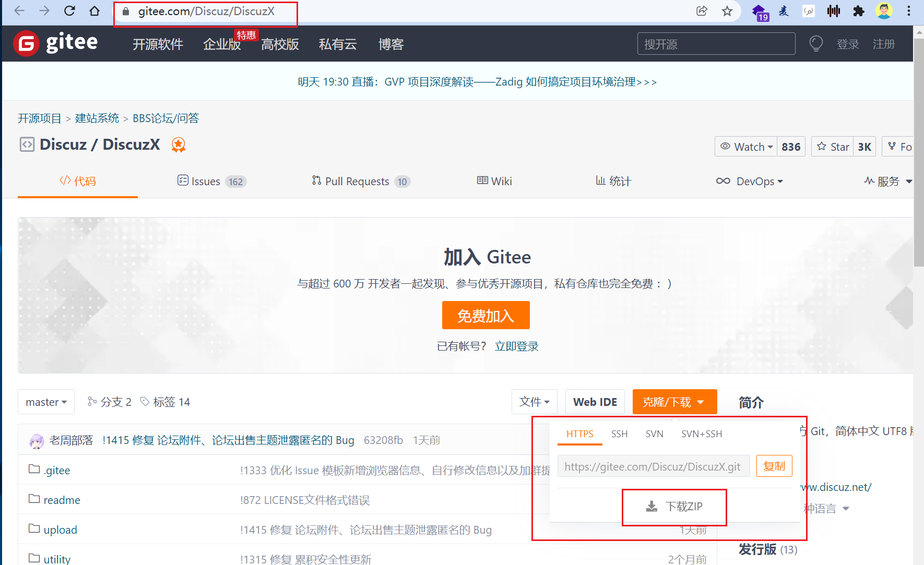Switch to the SSH clone tab
The image size is (924, 565).
619,434
